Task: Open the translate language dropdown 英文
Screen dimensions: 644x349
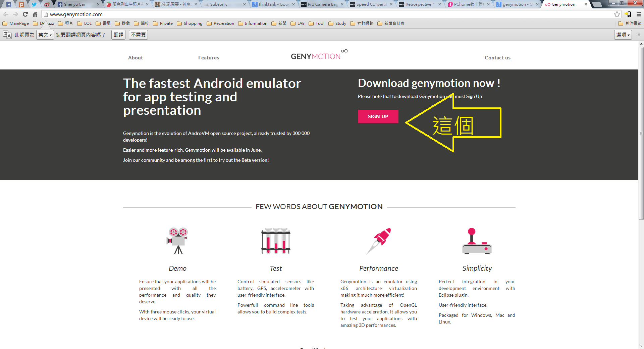Action: 45,35
